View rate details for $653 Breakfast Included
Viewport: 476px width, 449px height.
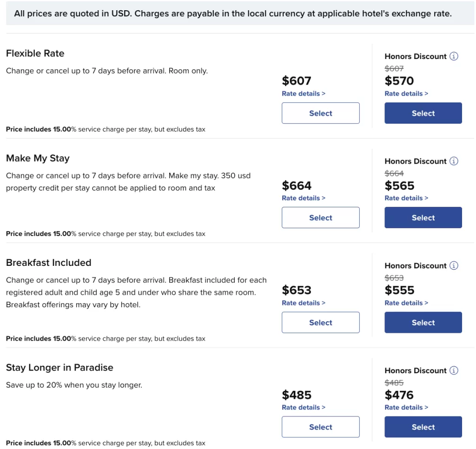point(304,303)
